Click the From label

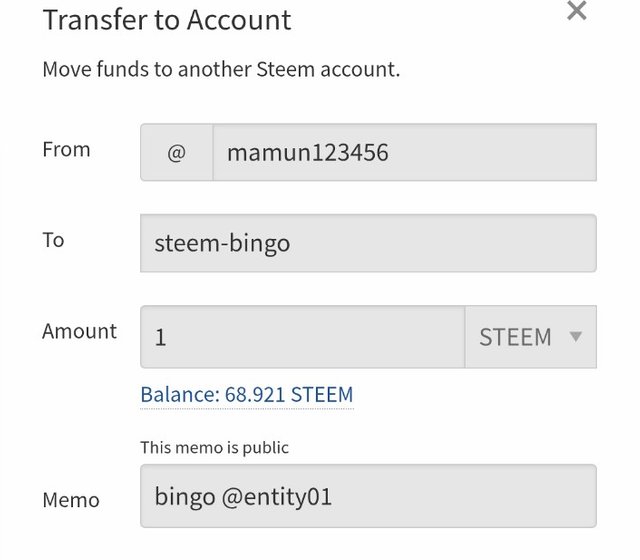click(66, 150)
